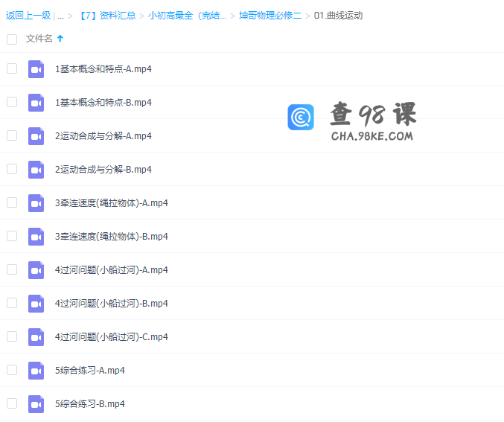Click video icon for 2运动合成与分解-A.mp4
Viewport: 504px width, 422px height.
pyautogui.click(x=36, y=136)
